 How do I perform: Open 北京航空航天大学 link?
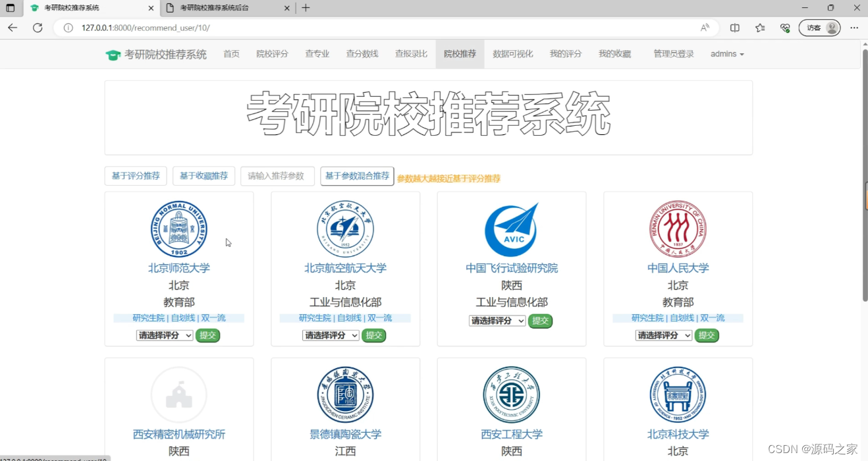click(345, 268)
